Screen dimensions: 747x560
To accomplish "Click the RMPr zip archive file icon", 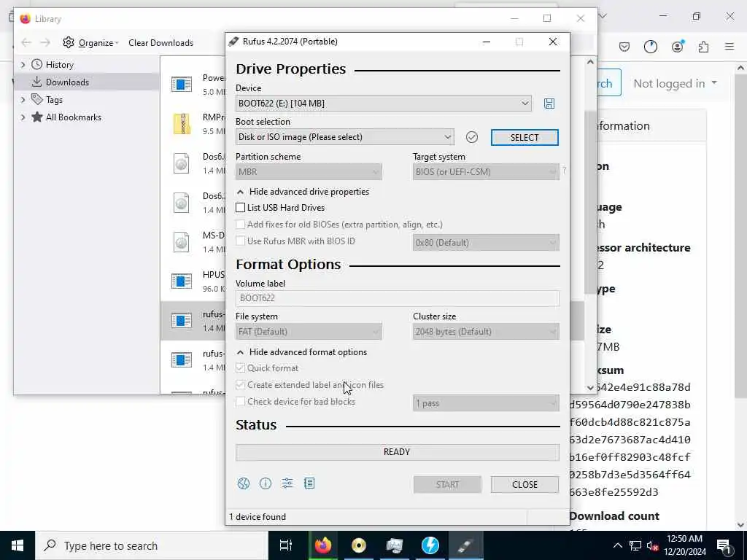I will 182,124.
